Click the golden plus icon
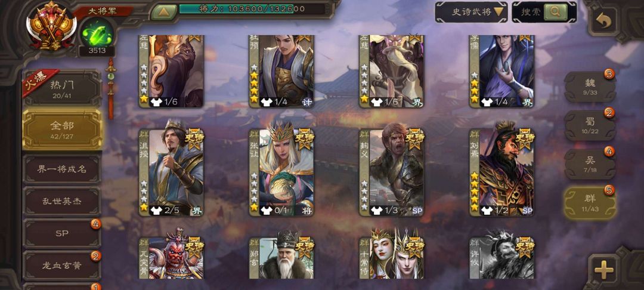Image resolution: width=644 pixels, height=290 pixels. pos(603,270)
